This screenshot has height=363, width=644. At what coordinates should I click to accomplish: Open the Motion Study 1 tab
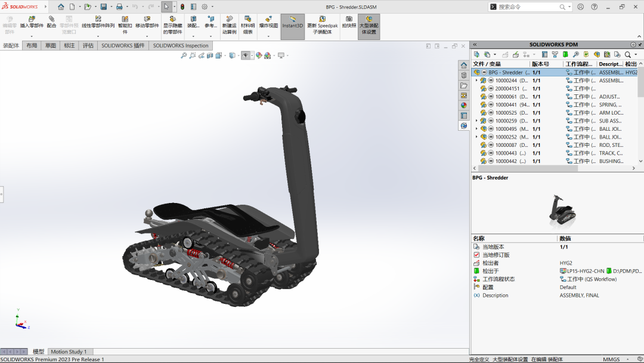pos(69,352)
